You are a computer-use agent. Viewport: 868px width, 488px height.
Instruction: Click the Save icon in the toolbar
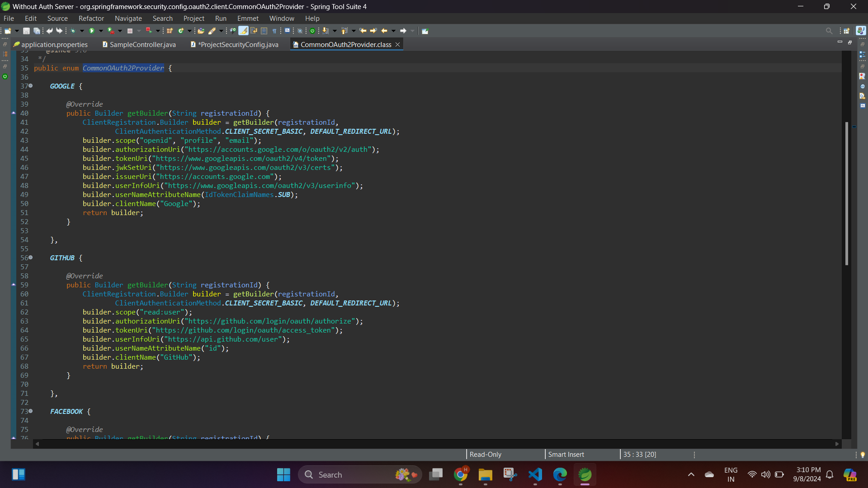26,31
